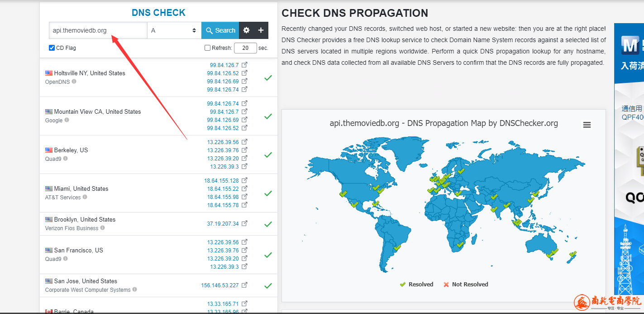Open IP 13.226.39.20 in Berkeley row

(x=223, y=158)
